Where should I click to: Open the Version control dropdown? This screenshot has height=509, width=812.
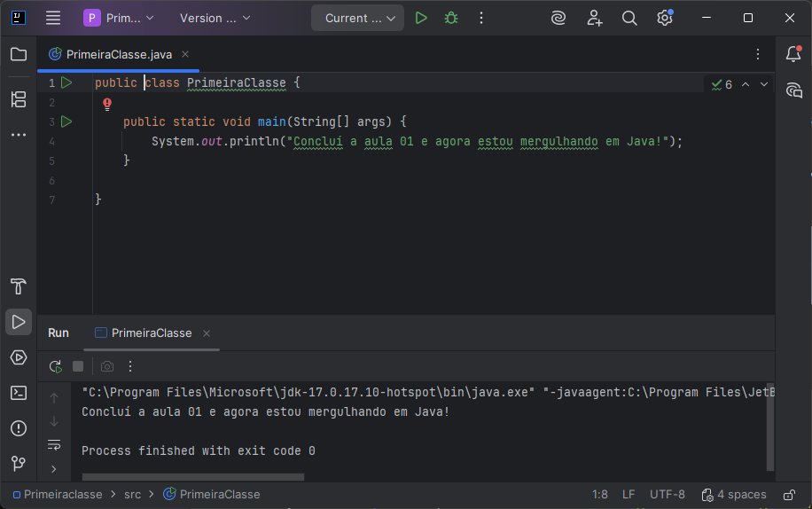[215, 18]
